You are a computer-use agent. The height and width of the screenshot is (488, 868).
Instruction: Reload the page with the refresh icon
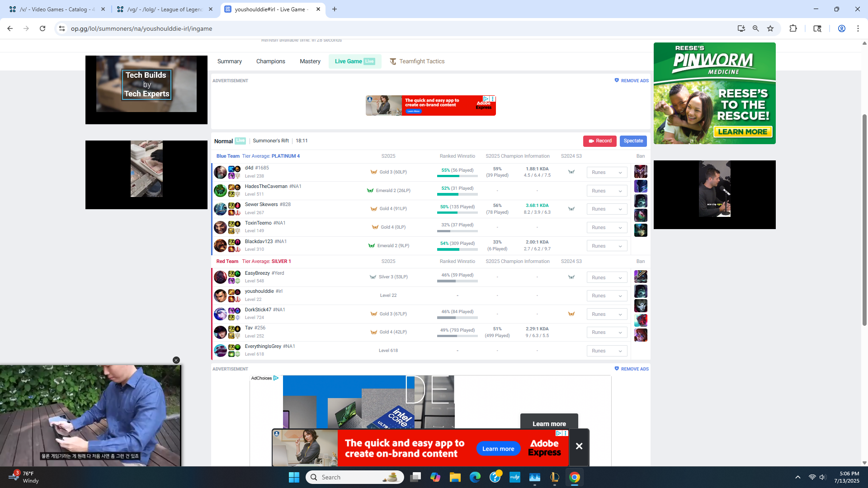point(42,28)
